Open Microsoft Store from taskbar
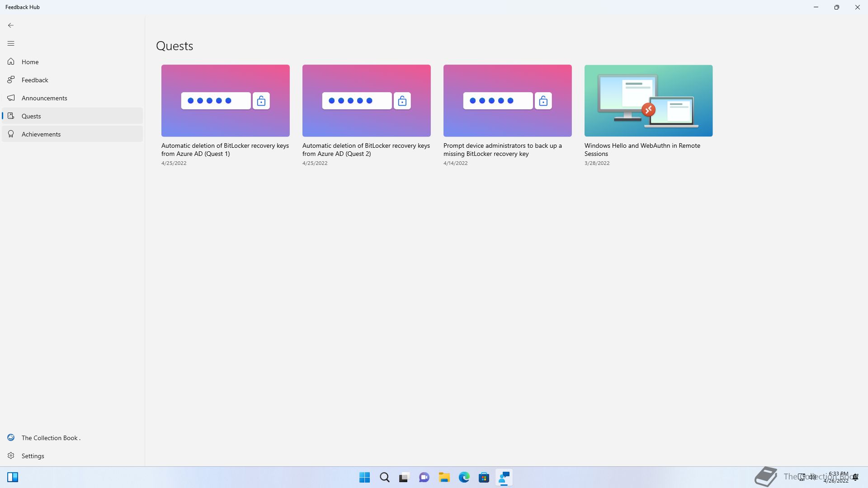 coord(484,478)
